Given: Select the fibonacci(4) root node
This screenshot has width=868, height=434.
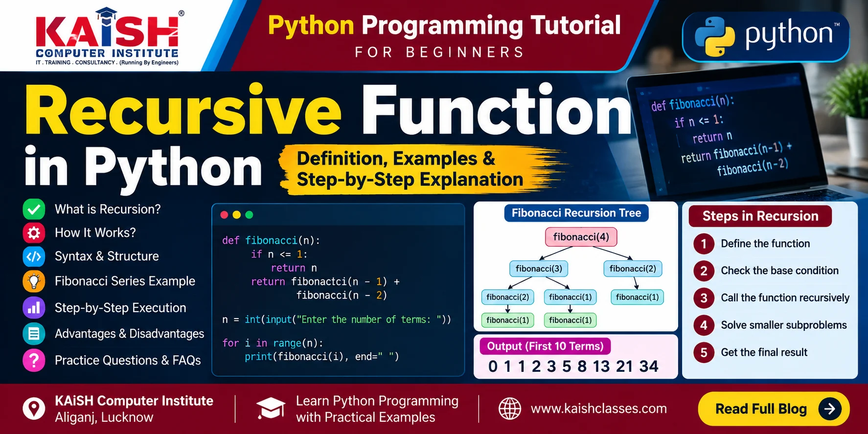Looking at the screenshot, I should click(581, 237).
